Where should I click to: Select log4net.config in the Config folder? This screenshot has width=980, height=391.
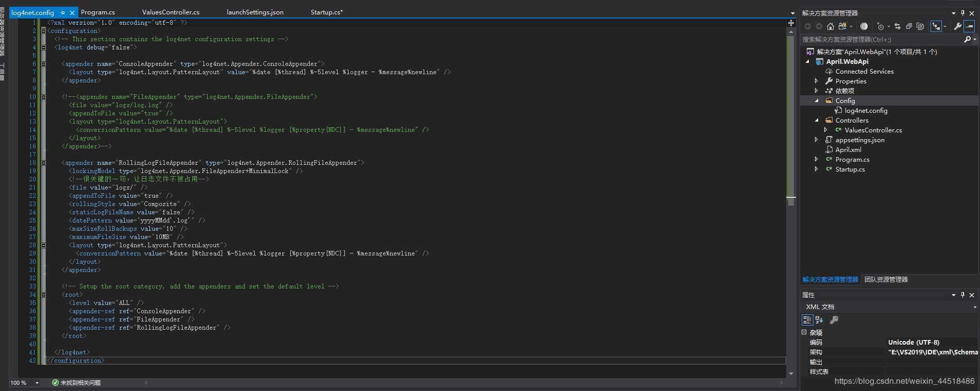point(866,111)
